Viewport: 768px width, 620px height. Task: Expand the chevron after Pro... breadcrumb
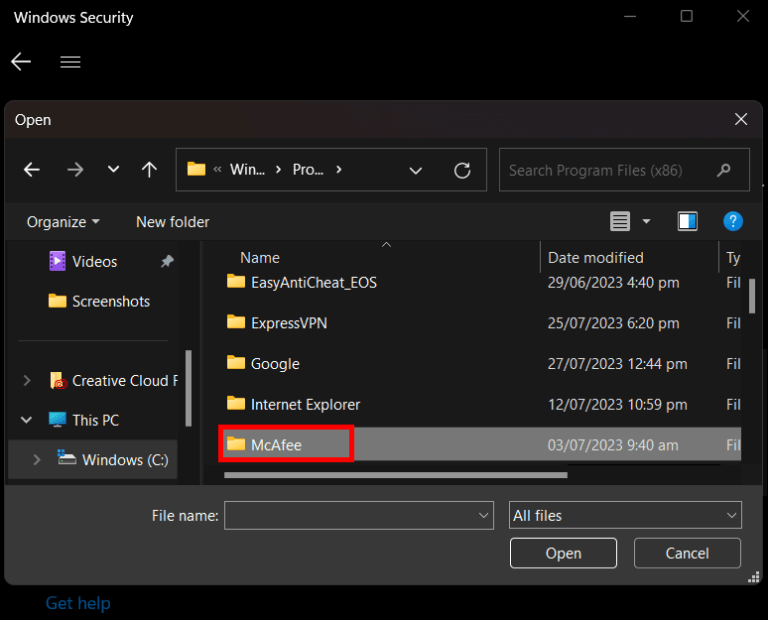click(339, 169)
